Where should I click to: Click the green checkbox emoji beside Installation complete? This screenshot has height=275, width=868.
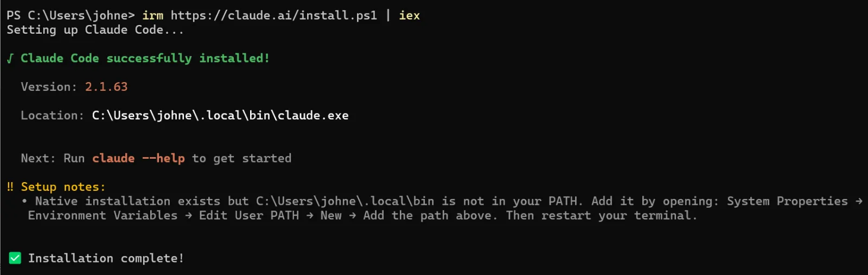click(x=15, y=258)
